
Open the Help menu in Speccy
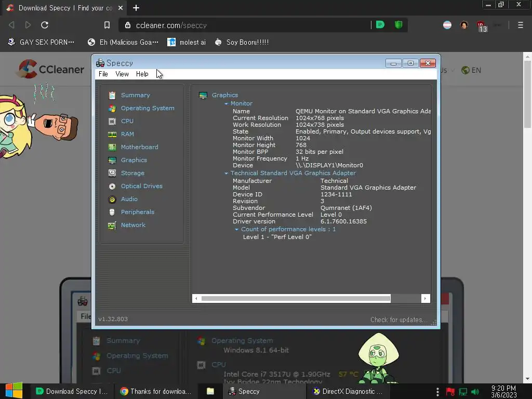[142, 74]
